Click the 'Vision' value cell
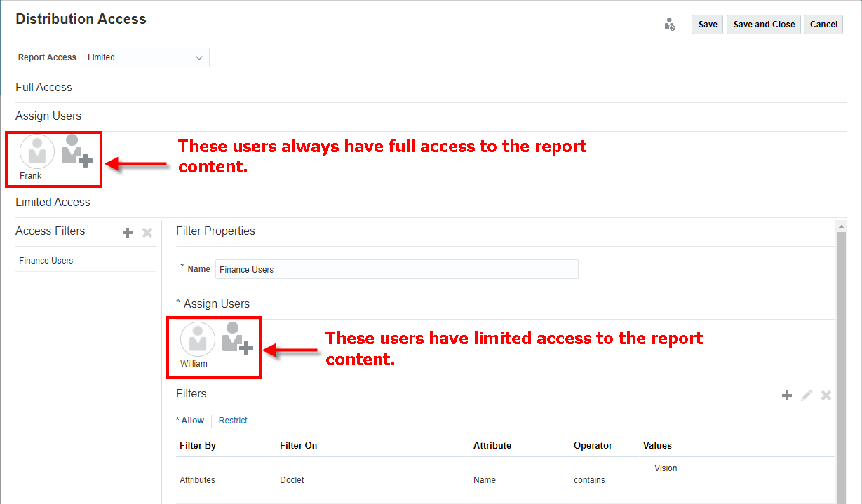 [666, 468]
